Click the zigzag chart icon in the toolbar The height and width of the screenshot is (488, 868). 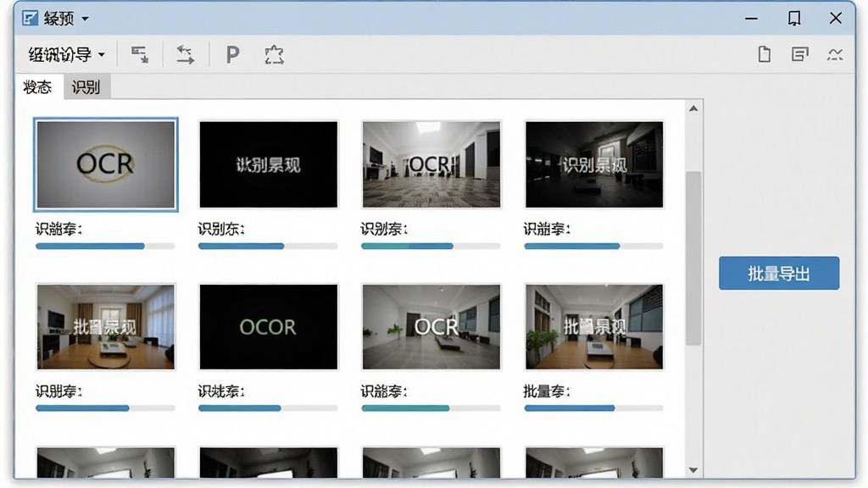point(835,54)
